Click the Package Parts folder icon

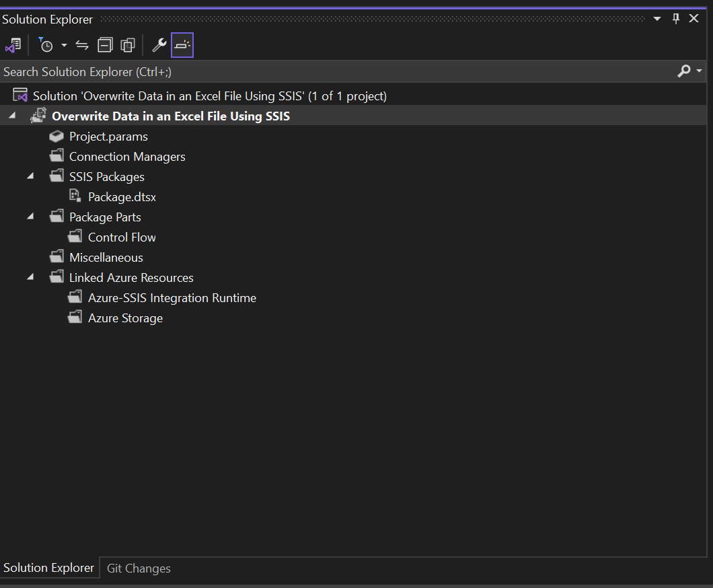(x=57, y=216)
